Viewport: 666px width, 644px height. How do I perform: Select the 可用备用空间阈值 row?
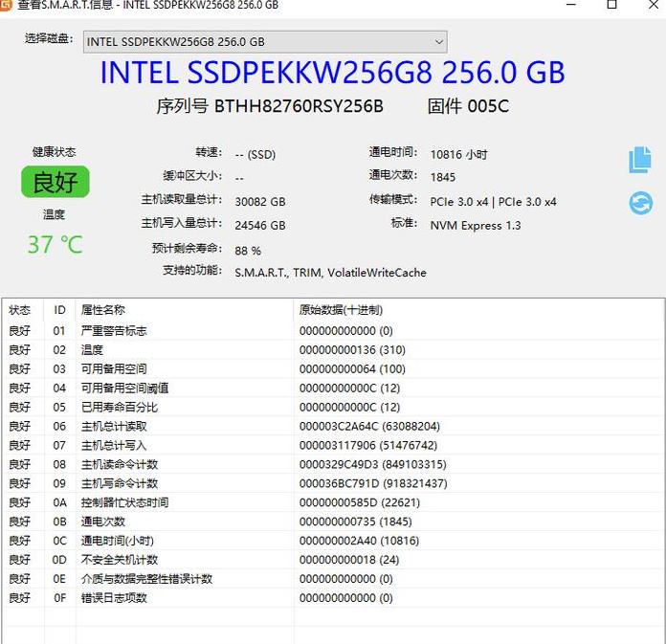[x=333, y=388]
